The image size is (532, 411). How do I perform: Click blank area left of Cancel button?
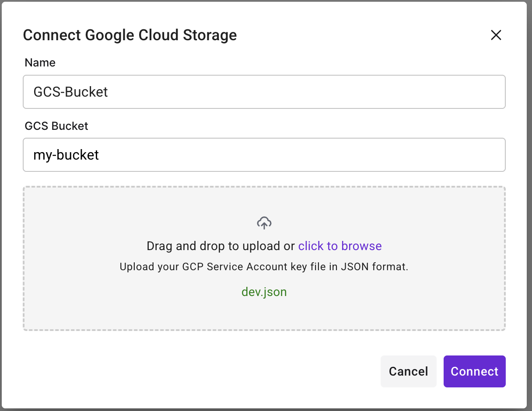point(219,371)
